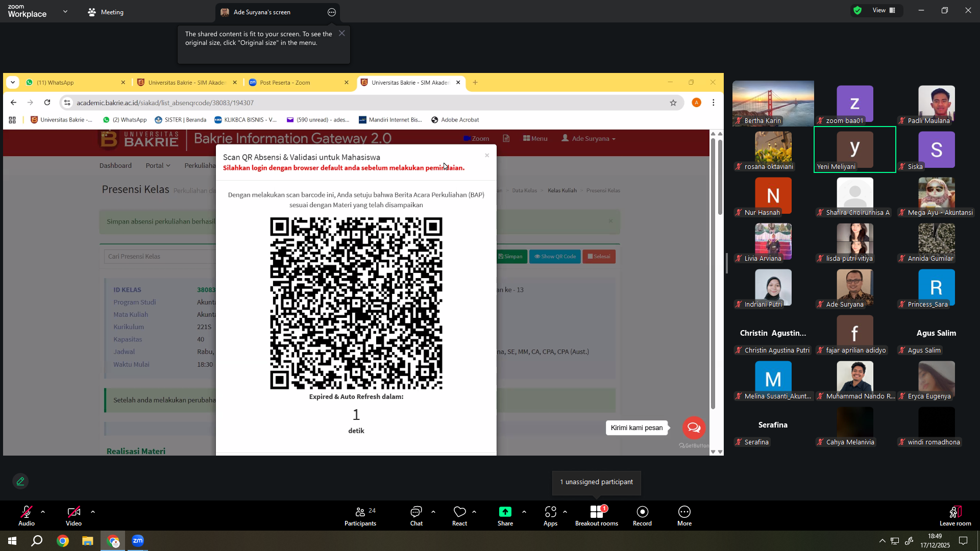Image resolution: width=980 pixels, height=551 pixels.
Task: Select Annida Gumilar participant tile
Action: point(937,241)
